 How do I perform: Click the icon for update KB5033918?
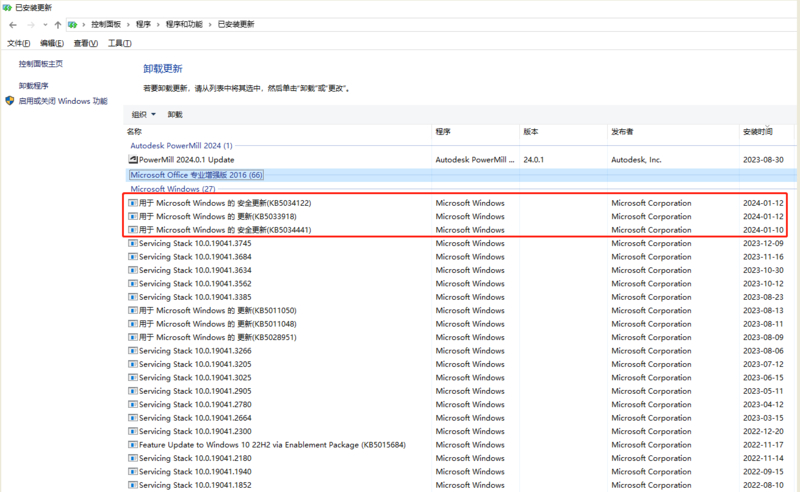pyautogui.click(x=133, y=216)
